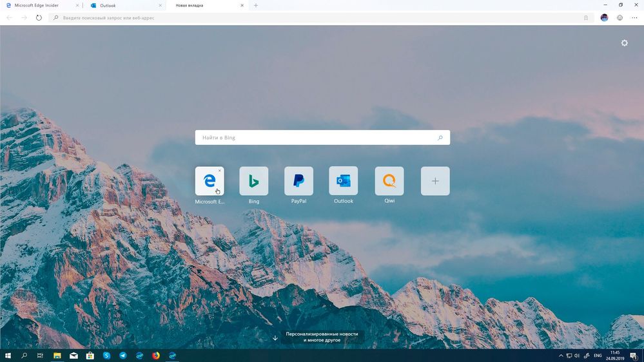Click the down arrow beside personalized news
The width and height of the screenshot is (644, 362).
[275, 338]
